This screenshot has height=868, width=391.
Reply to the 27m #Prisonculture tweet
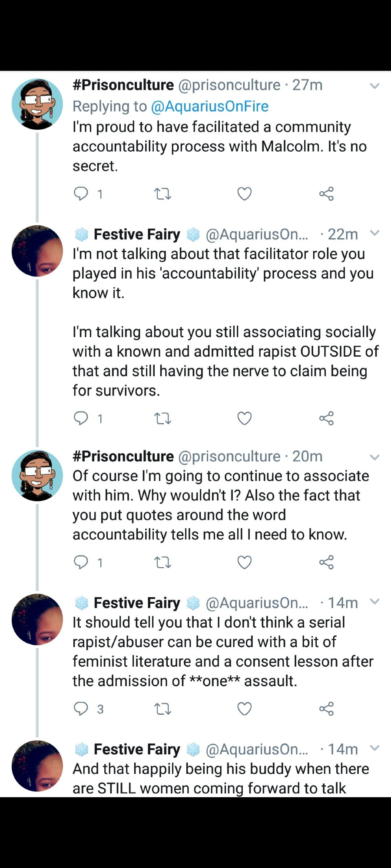tap(81, 194)
